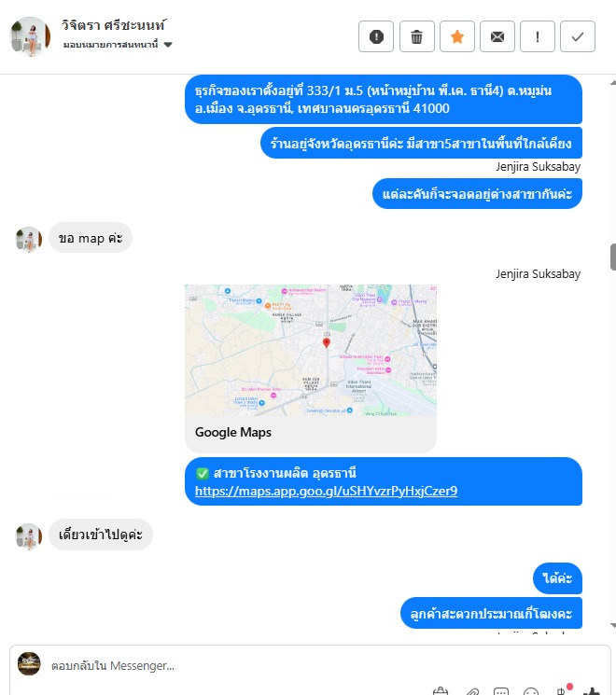The height and width of the screenshot is (695, 616).
Task: Attach a file with the paperclip icon
Action: [x=472, y=691]
